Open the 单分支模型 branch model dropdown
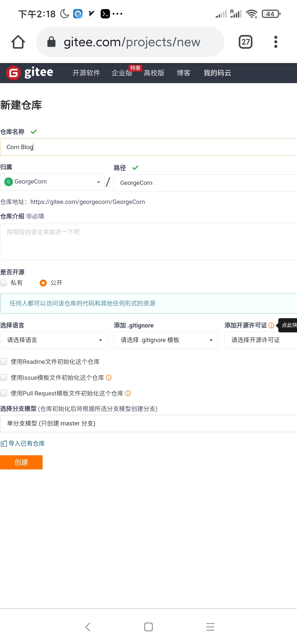The height and width of the screenshot is (644, 297). [x=148, y=424]
